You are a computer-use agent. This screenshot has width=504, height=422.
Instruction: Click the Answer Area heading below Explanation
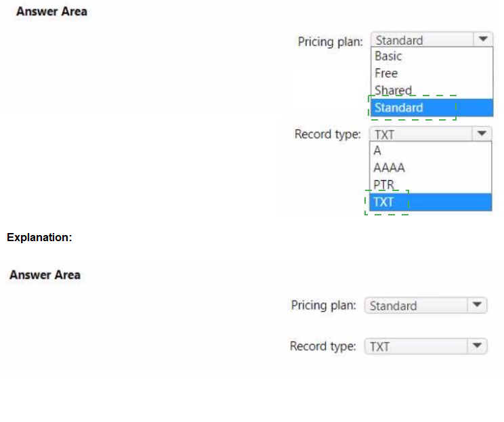point(45,275)
